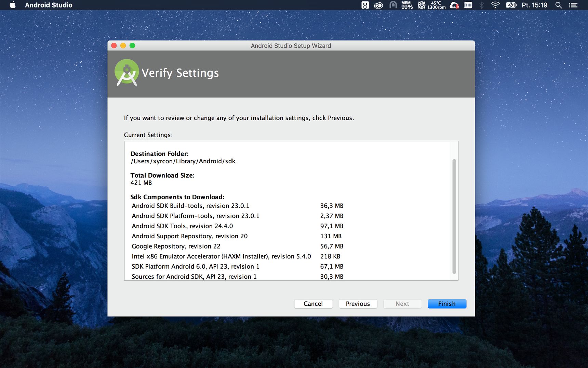Click the 36,3 MB size value
This screenshot has height=368, width=588.
coord(332,206)
